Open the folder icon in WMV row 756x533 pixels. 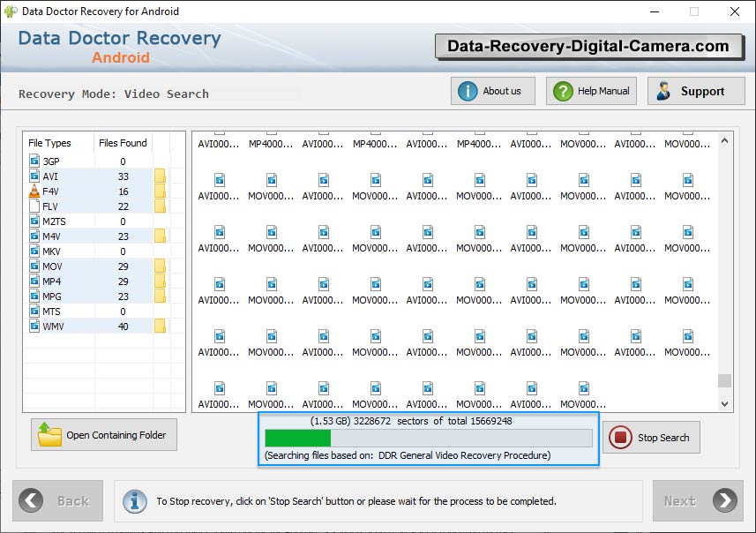160,327
